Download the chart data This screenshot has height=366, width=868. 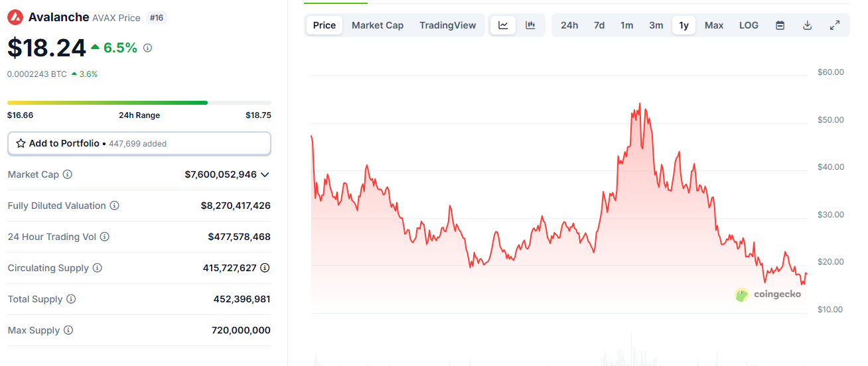[808, 25]
